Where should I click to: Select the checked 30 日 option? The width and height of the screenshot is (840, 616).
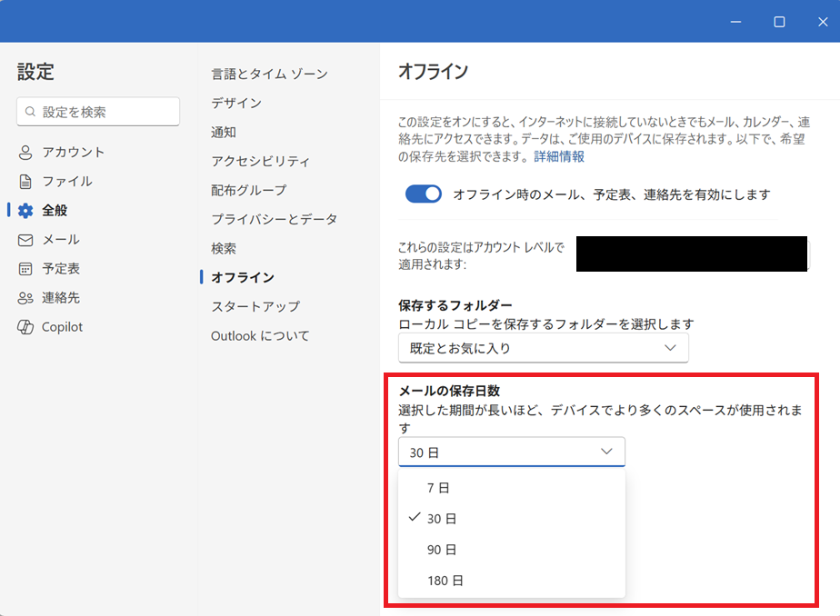point(441,519)
